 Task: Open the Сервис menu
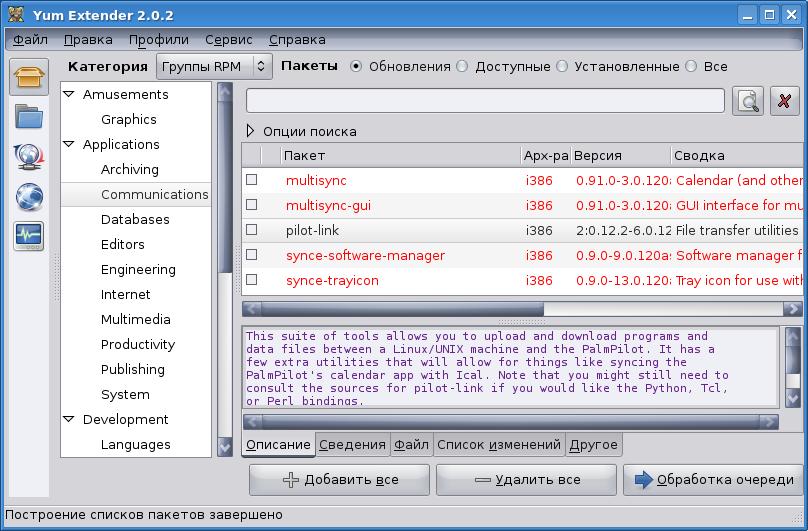click(x=229, y=40)
